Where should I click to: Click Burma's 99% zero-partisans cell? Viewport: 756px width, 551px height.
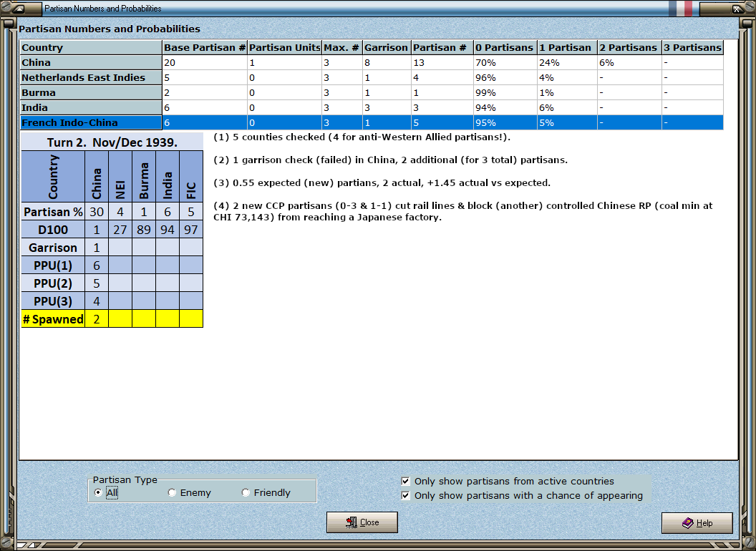click(x=505, y=92)
